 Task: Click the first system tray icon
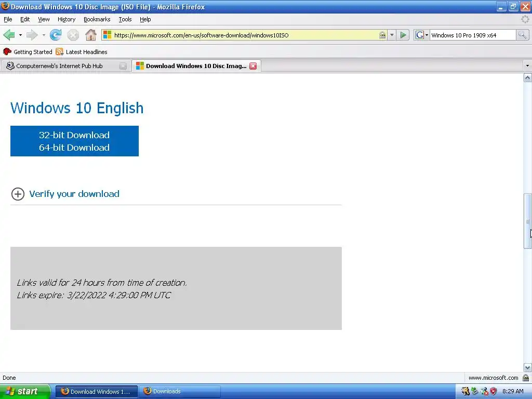click(x=465, y=391)
